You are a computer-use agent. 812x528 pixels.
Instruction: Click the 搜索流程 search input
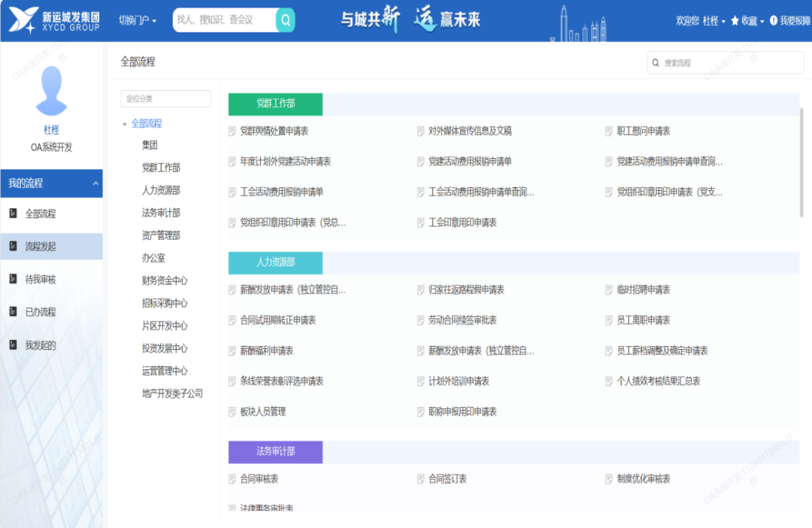tap(725, 62)
